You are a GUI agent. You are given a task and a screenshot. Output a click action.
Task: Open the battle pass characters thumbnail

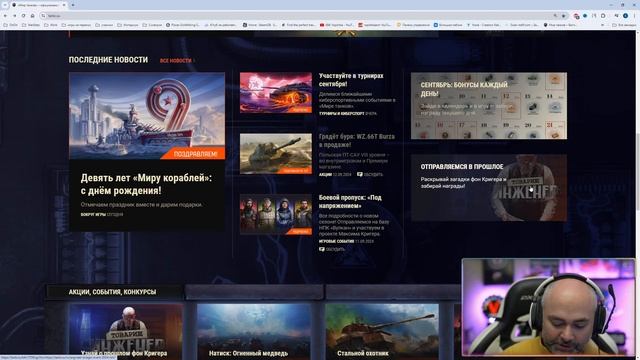click(276, 214)
